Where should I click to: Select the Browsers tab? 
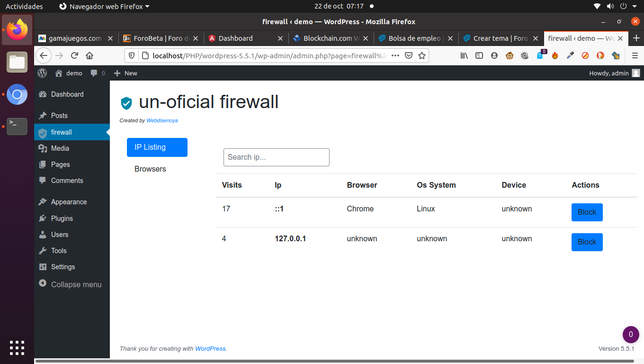coord(157,169)
